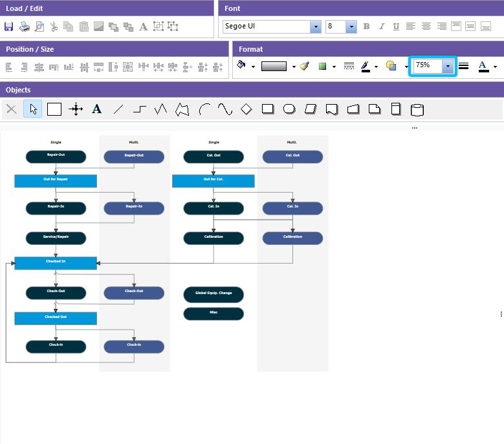This screenshot has width=504, height=444.
Task: Choose the straight Line drawing tool
Action: 118,109
